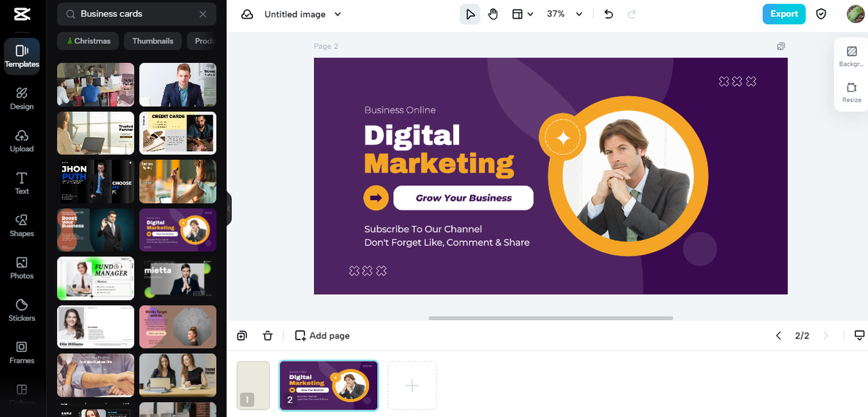This screenshot has width=868, height=417.
Task: Click the Page 2 label above canvas
Action: pyautogui.click(x=326, y=46)
